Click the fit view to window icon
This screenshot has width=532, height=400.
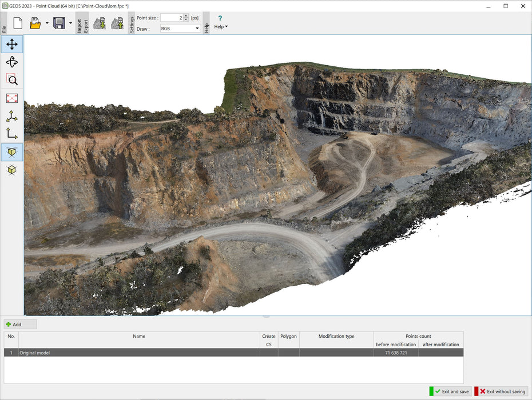coord(12,98)
